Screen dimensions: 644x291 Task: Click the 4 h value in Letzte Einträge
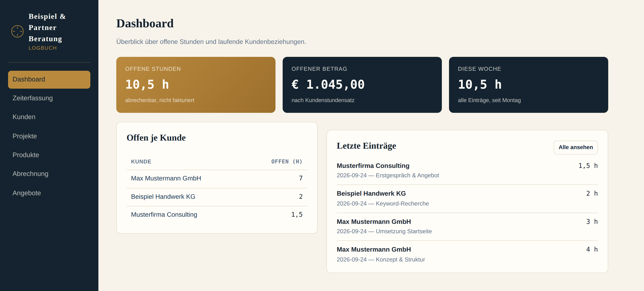pyautogui.click(x=592, y=249)
